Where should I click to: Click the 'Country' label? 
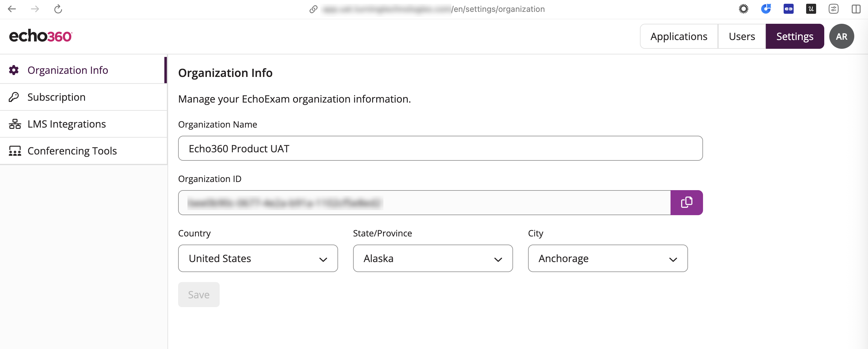tap(194, 233)
